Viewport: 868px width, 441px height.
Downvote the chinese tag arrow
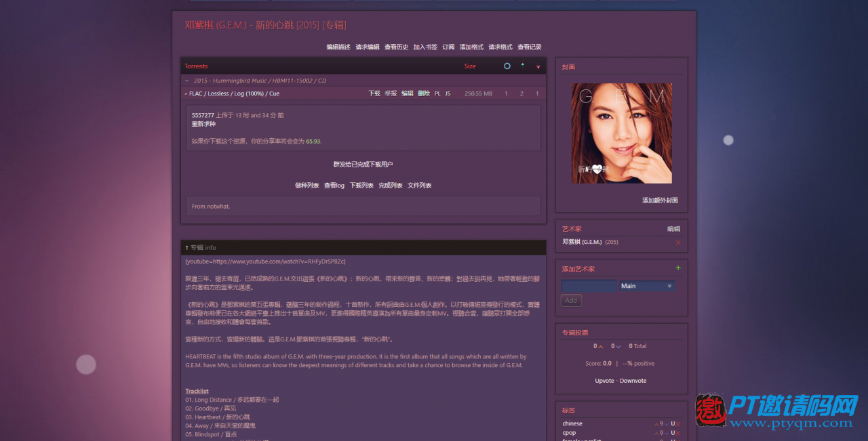tap(666, 424)
